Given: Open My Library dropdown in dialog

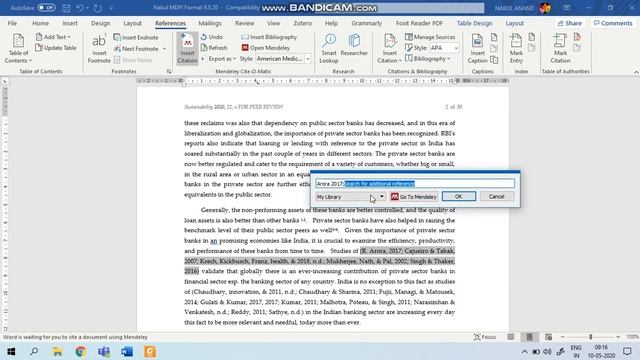Looking at the screenshot, I should click(350, 197).
